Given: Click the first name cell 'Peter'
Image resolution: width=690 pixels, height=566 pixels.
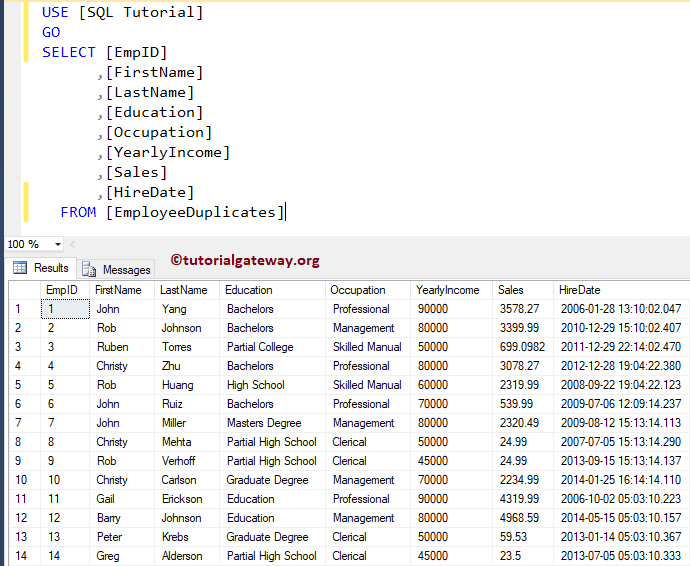Looking at the screenshot, I should click(x=122, y=537).
